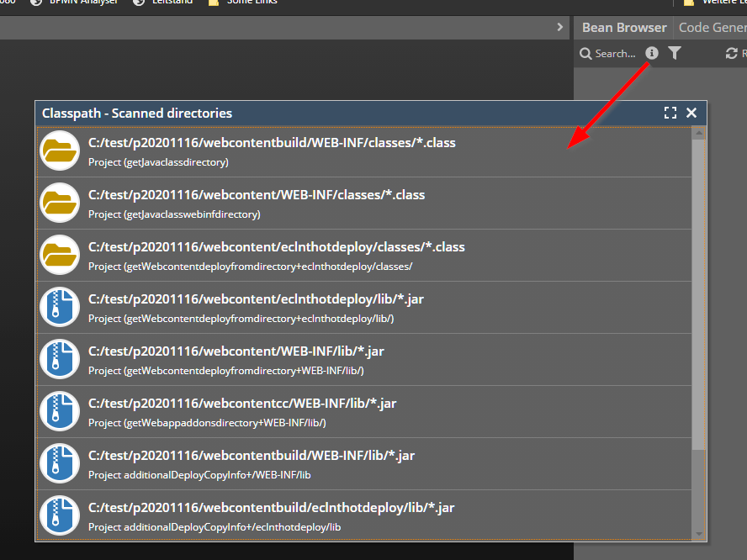Screen dimensions: 747x560
Task: Click the jar icon for webcontentcc/WEB-INF/lib
Action: [x=60, y=412]
